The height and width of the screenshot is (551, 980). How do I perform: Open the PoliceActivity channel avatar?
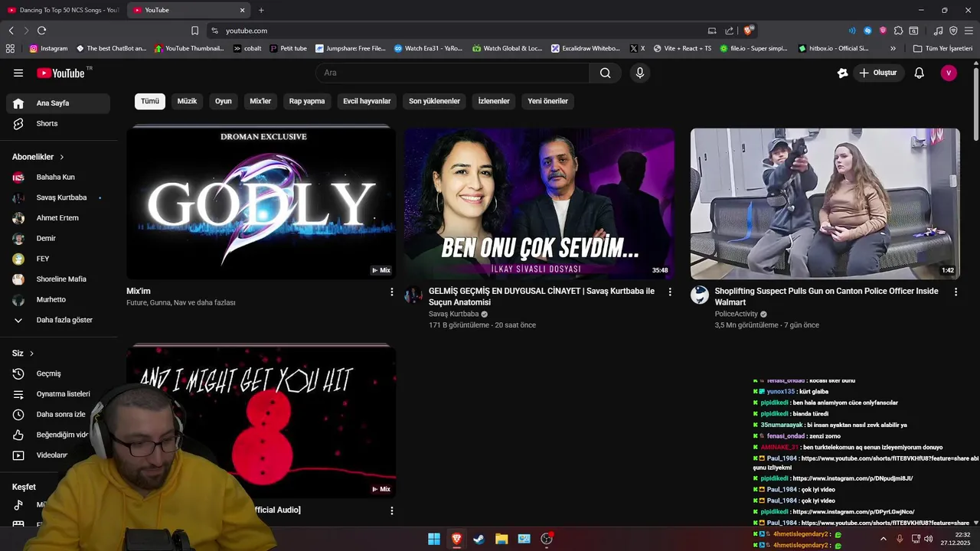pos(700,295)
